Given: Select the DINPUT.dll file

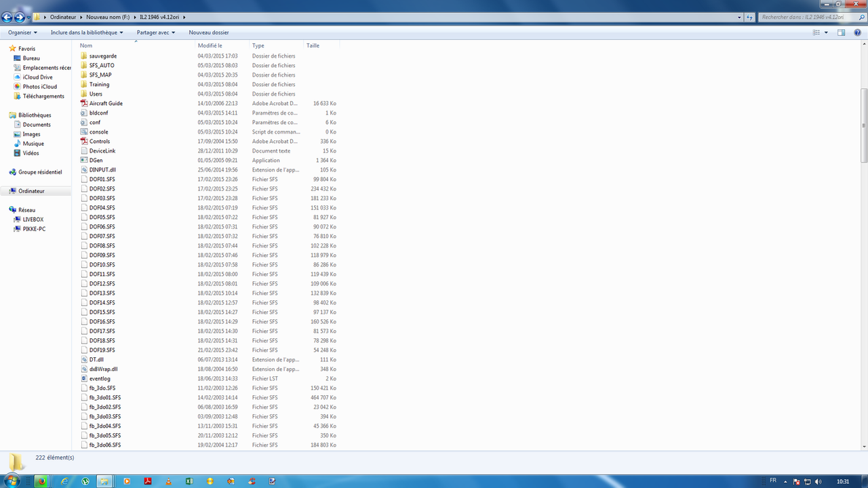Looking at the screenshot, I should [103, 170].
